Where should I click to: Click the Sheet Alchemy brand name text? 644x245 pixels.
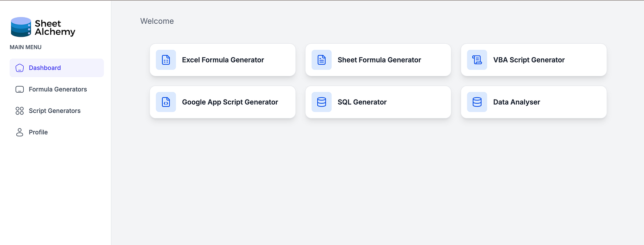[55, 28]
